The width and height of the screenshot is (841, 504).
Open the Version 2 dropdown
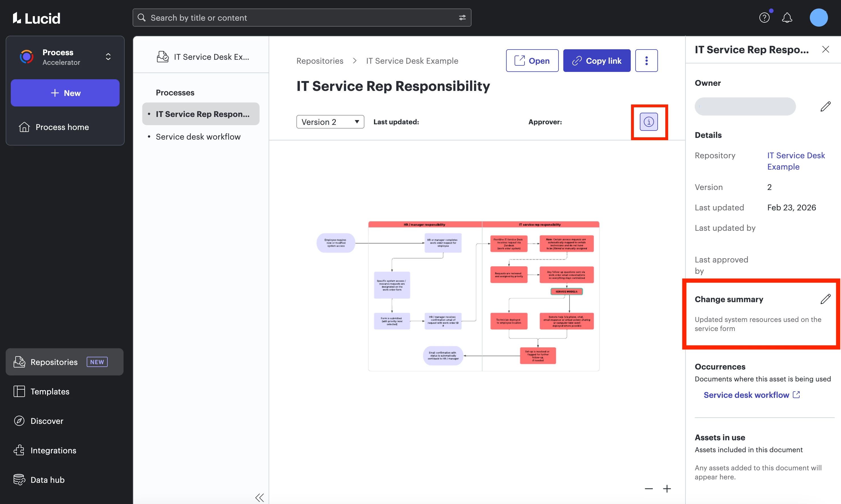point(330,122)
